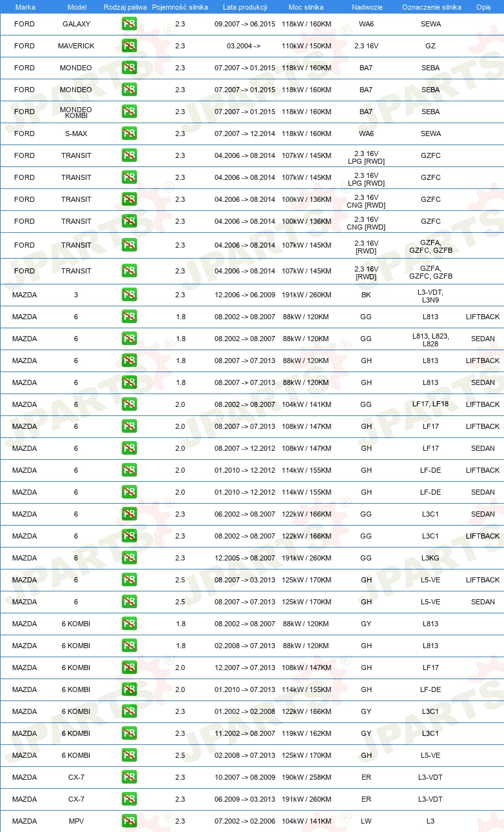
Task: Click the fuel icon in the L813, L823, L828 row
Action: 129,339
